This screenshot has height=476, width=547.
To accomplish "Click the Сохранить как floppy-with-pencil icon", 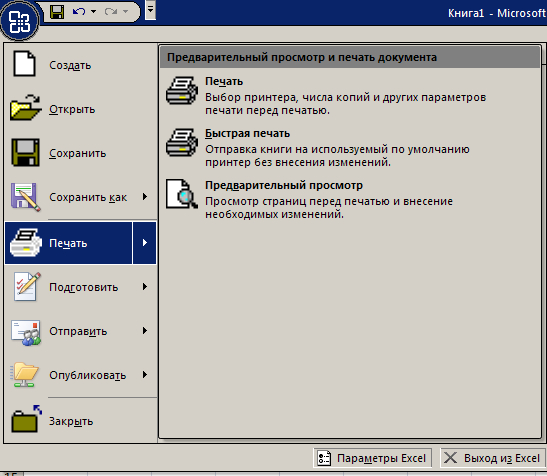I will 26,197.
